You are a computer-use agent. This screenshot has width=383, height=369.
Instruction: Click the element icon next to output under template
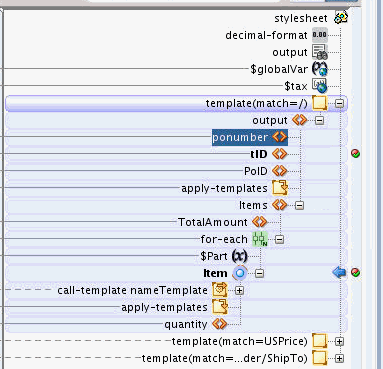(x=299, y=120)
